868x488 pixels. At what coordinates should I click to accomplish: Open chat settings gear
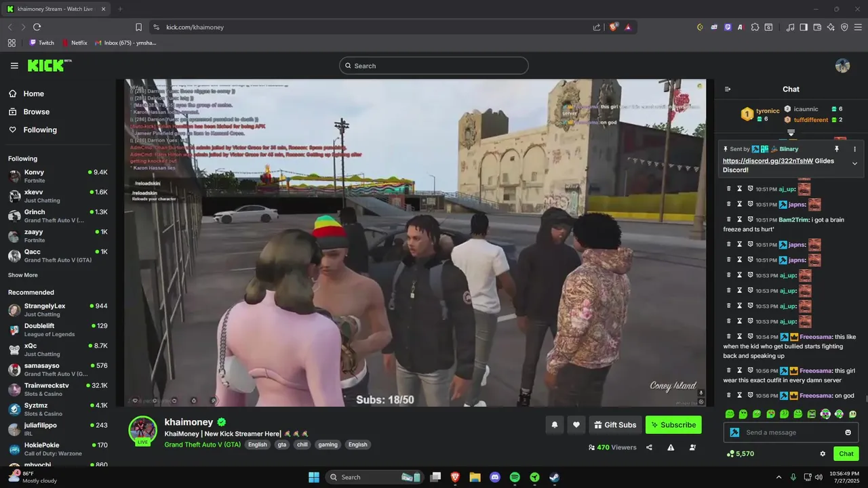823,454
